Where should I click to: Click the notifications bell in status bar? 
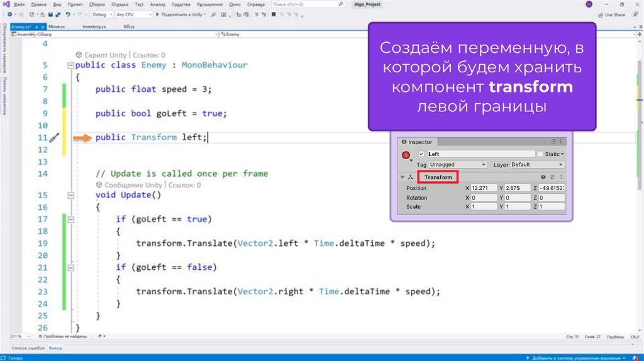click(x=636, y=358)
